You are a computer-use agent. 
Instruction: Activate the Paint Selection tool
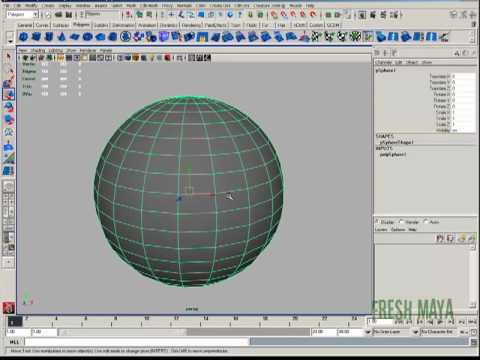9,82
